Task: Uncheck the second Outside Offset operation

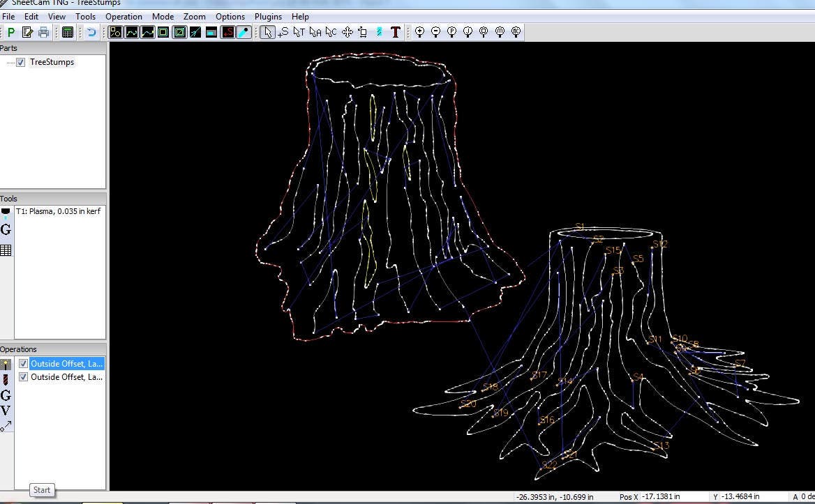Action: [23, 376]
